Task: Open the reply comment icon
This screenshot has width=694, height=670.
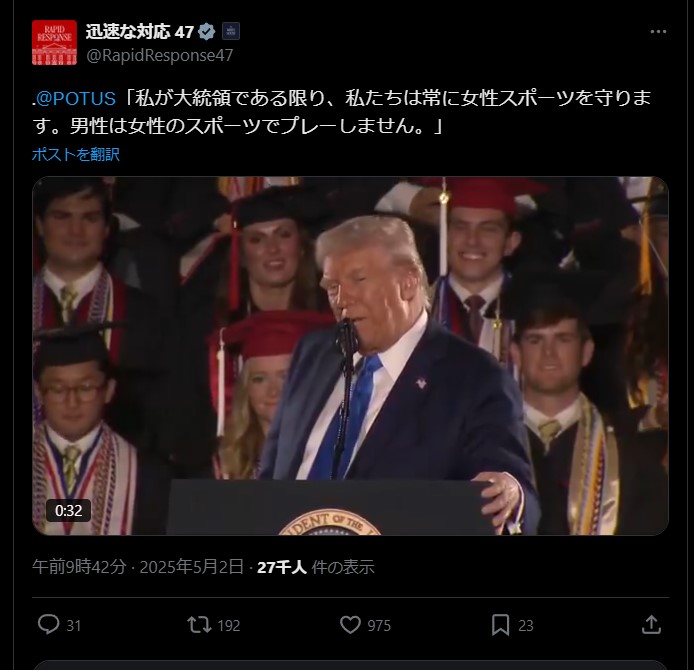Action: click(49, 625)
